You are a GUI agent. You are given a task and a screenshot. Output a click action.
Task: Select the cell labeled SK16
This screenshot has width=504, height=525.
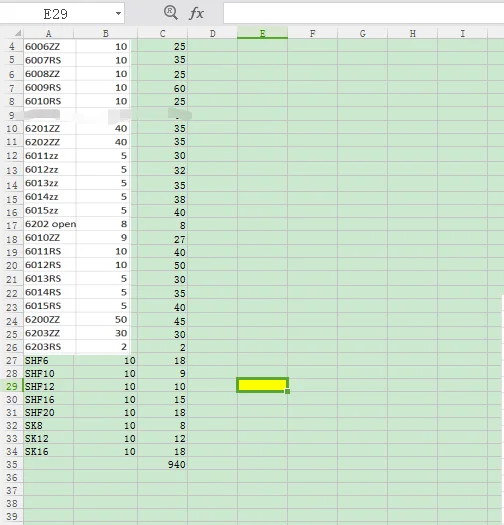(49, 451)
